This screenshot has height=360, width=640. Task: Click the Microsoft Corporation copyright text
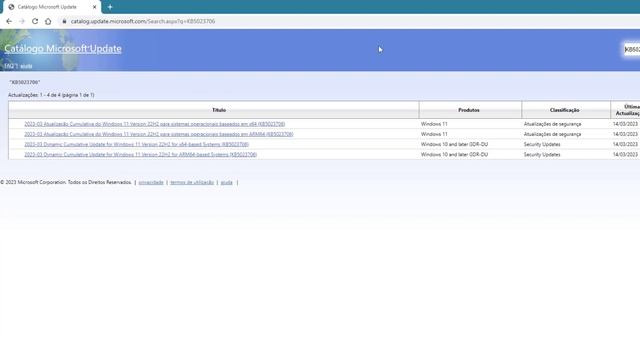coord(66,182)
